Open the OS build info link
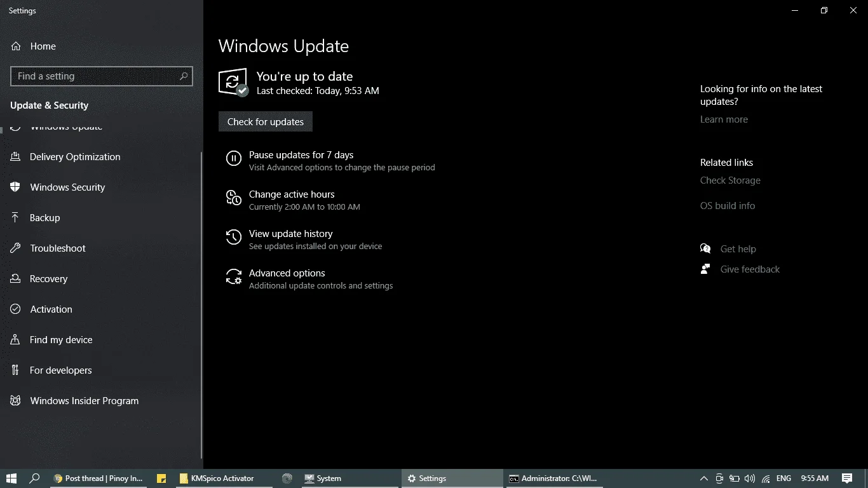Viewport: 868px width, 488px height. coord(728,206)
